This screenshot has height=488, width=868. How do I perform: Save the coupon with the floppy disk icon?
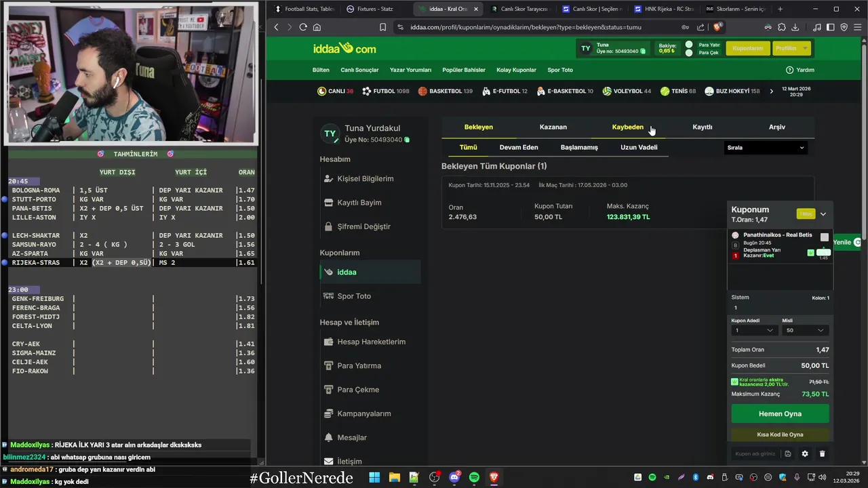pyautogui.click(x=788, y=454)
